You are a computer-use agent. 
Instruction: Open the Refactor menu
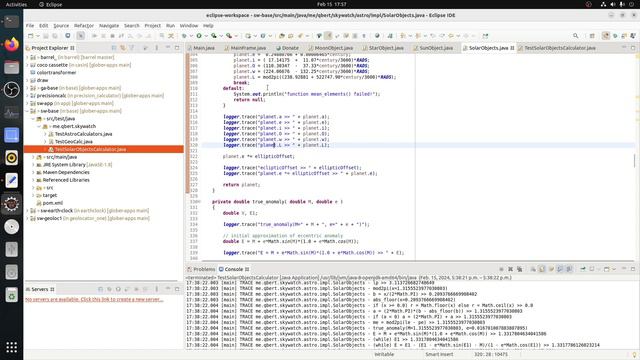[x=84, y=26]
